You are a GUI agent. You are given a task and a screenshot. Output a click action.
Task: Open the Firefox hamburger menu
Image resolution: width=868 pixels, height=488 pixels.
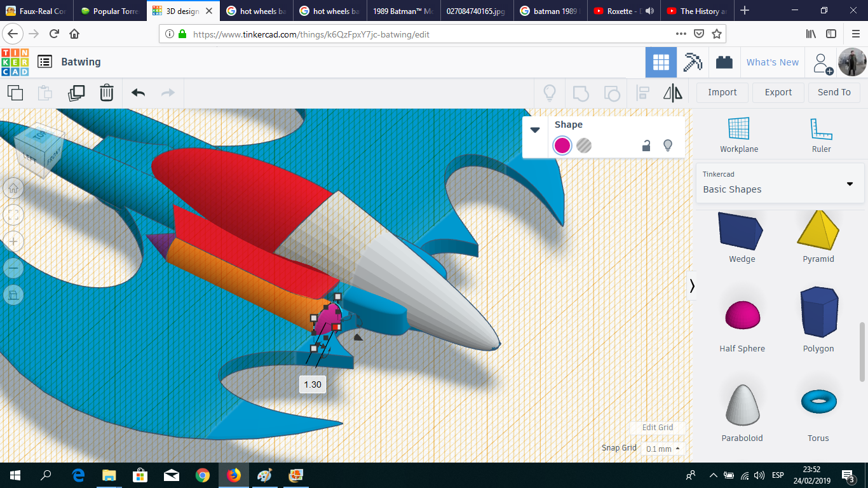pos(855,34)
